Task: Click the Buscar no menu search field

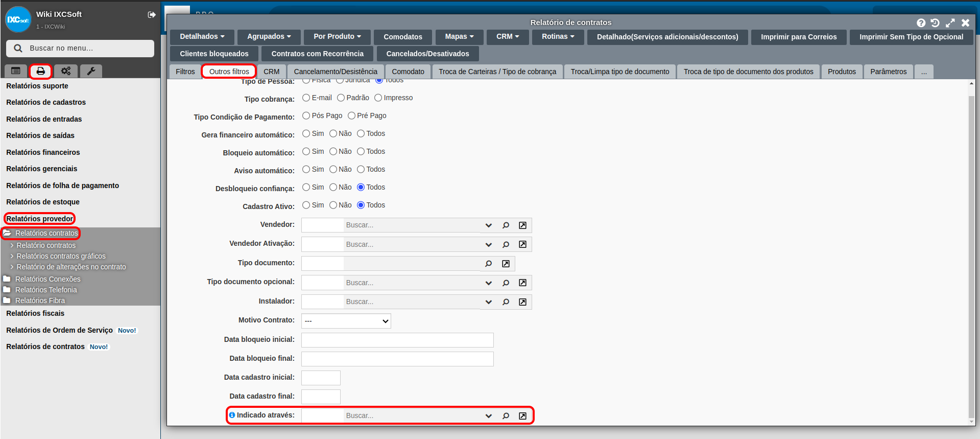Action: [x=80, y=48]
